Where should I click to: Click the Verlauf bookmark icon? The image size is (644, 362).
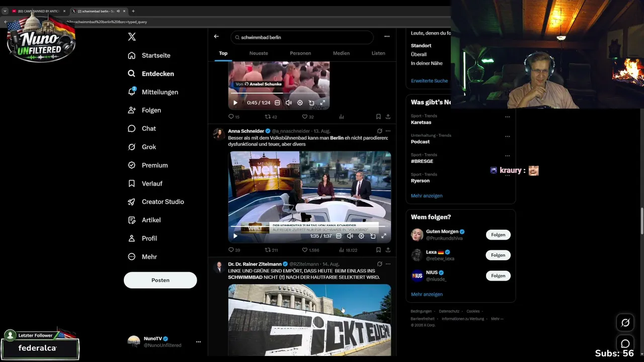tap(132, 184)
